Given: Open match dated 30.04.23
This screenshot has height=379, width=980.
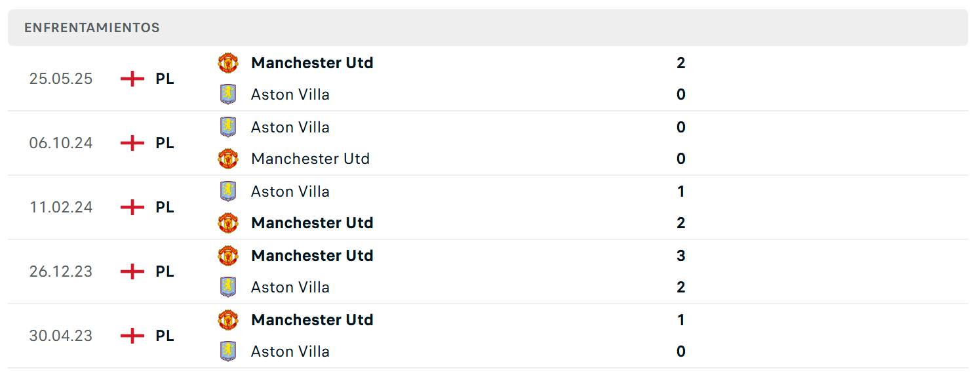Looking at the screenshot, I should tap(488, 336).
